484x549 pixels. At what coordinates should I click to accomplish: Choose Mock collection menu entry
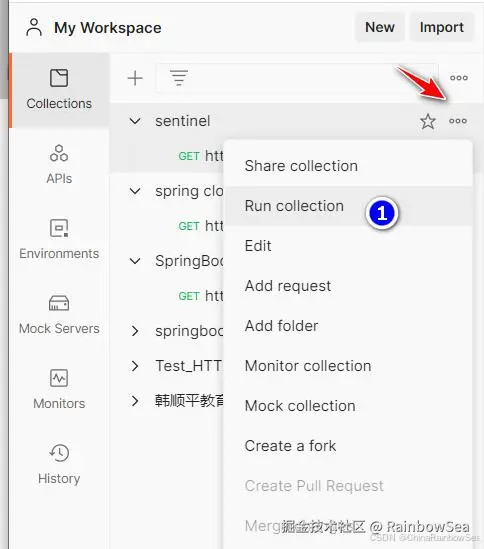(348, 406)
